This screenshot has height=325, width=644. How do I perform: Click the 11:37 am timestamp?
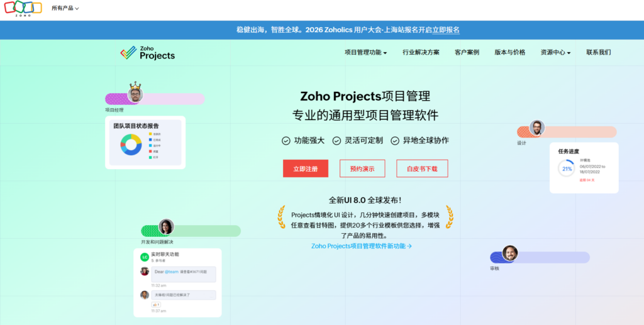158,311
